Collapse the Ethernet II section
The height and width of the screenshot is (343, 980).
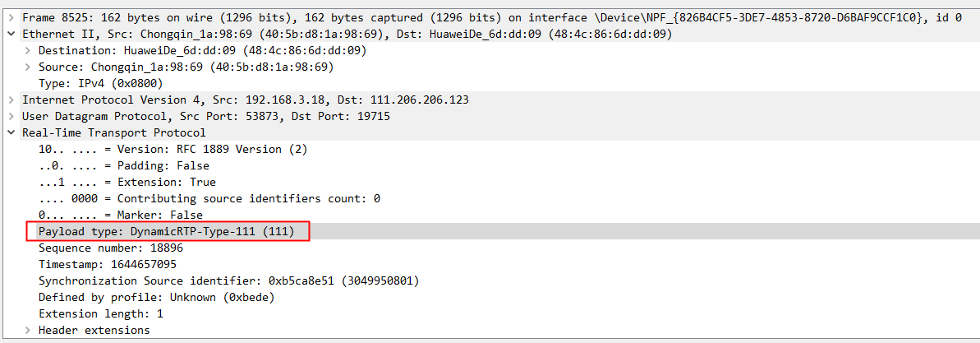click(x=11, y=34)
